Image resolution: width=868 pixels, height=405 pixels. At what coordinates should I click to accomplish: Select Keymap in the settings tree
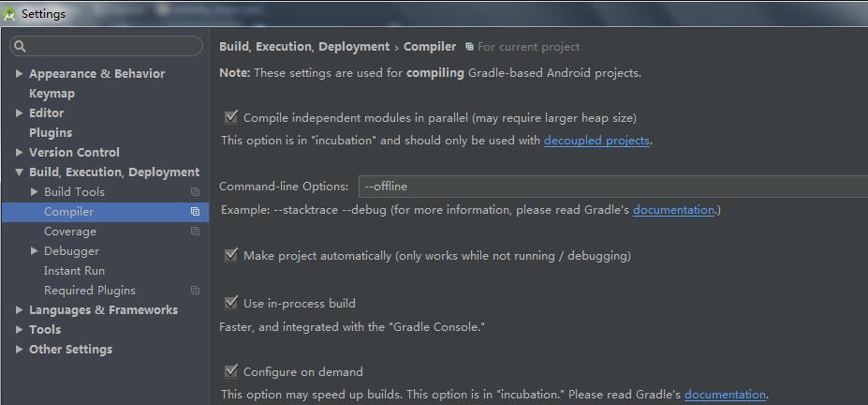point(51,94)
